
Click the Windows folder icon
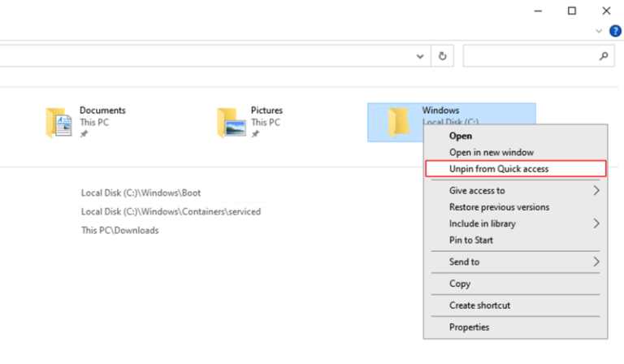click(x=398, y=122)
